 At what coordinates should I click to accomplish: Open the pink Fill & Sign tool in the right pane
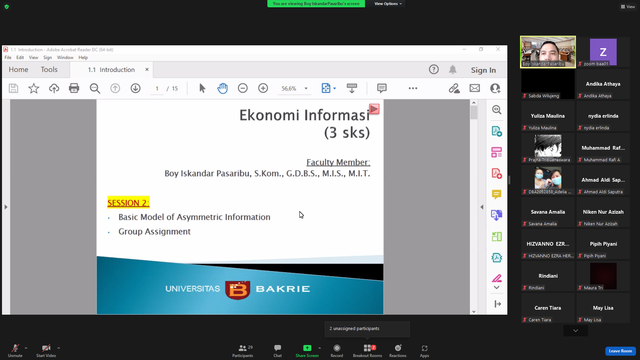(497, 278)
